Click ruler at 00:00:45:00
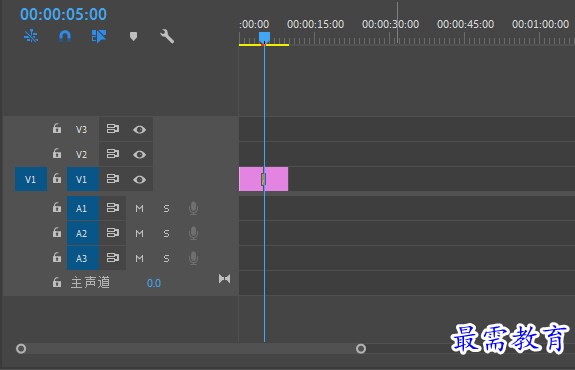The image size is (575, 370). tap(465, 25)
